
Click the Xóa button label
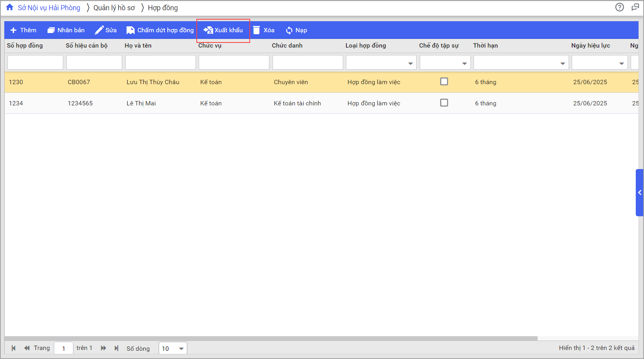(x=269, y=30)
